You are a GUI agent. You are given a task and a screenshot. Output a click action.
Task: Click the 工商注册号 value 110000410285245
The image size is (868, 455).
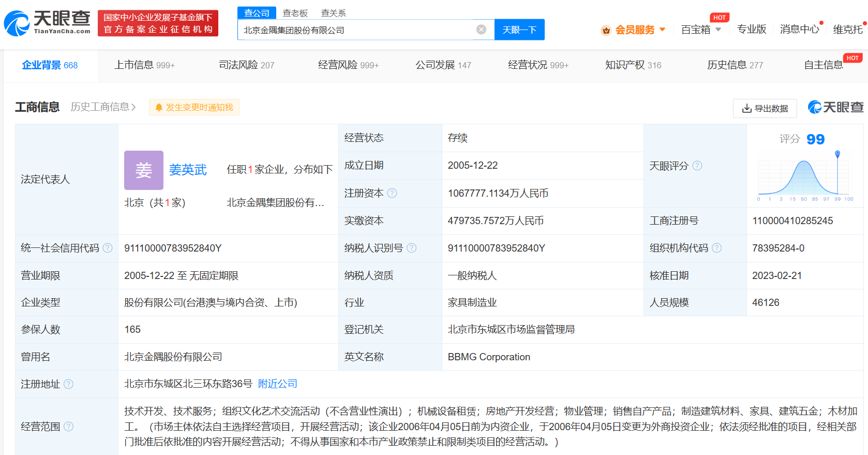pyautogui.click(x=792, y=221)
